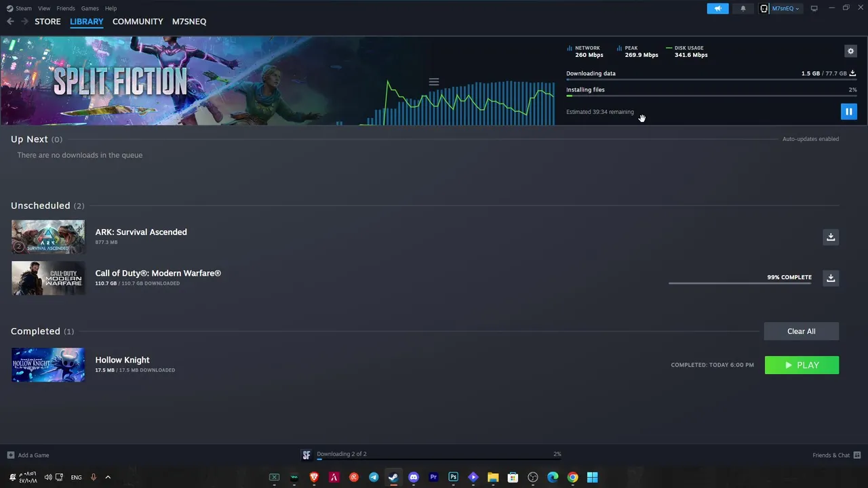This screenshot has height=488, width=868.
Task: Open the M7snEQ account dropdown
Action: (785, 9)
